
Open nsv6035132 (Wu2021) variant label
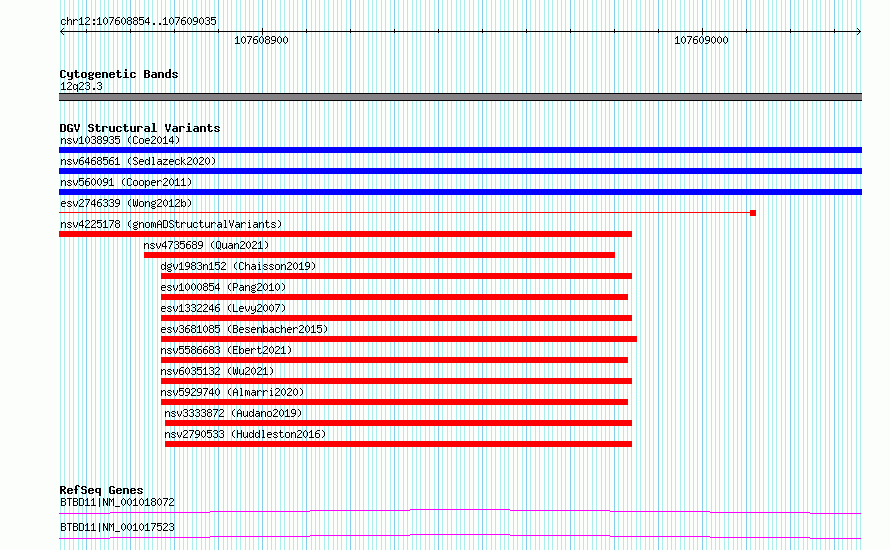217,371
